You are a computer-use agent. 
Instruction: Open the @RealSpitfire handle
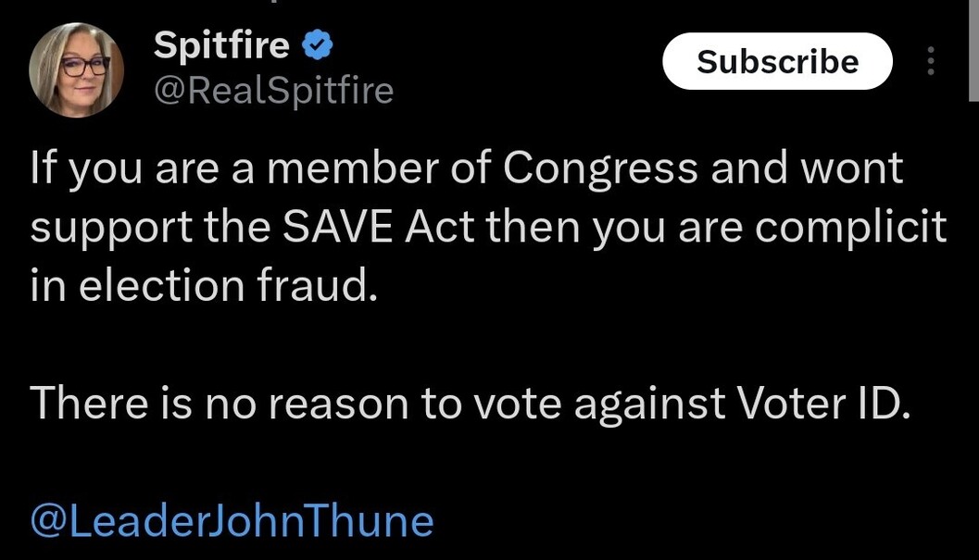pyautogui.click(x=273, y=91)
